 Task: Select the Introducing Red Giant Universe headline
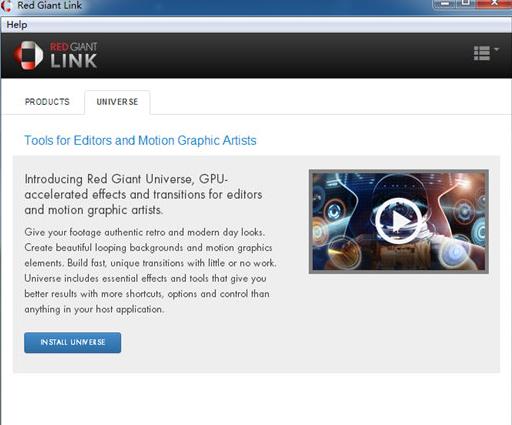click(143, 195)
